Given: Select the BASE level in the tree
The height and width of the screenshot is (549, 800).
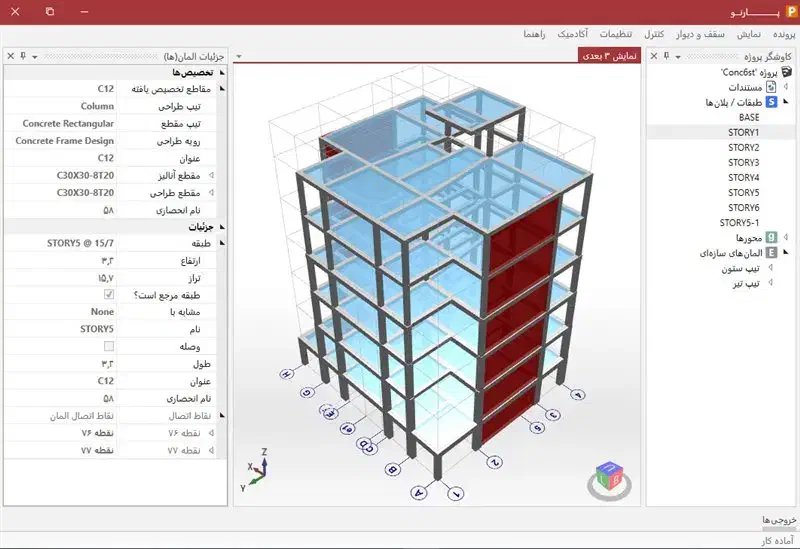Looking at the screenshot, I should click(743, 117).
